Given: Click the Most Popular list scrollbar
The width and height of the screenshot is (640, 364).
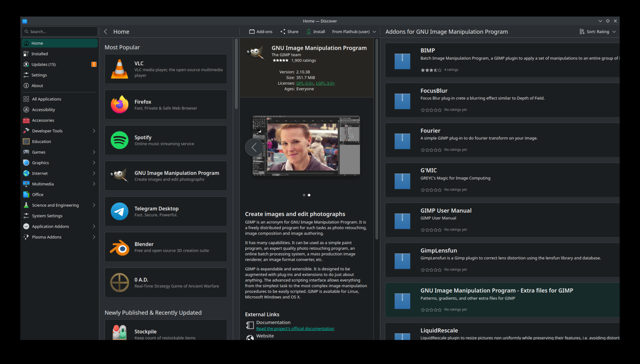Looking at the screenshot, I should coord(236,73).
